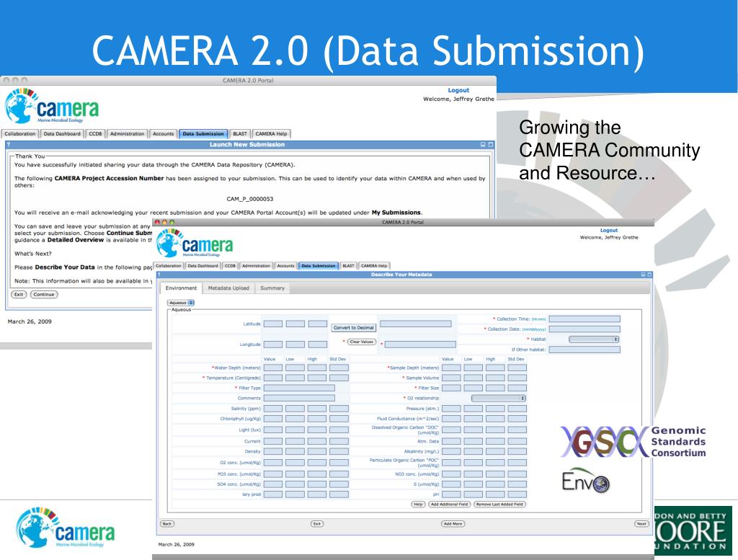Click the Comments input field
Screen dimensions: 738x560
[x=299, y=398]
